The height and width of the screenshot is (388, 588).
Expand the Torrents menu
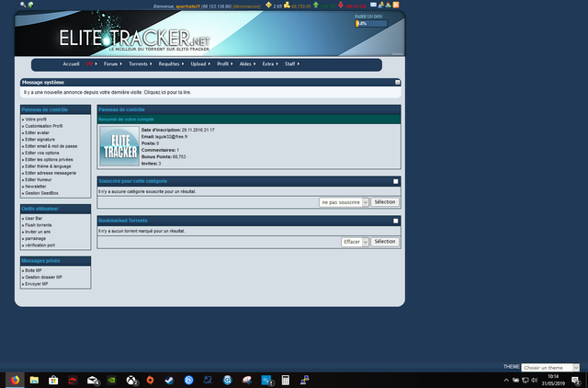(141, 64)
